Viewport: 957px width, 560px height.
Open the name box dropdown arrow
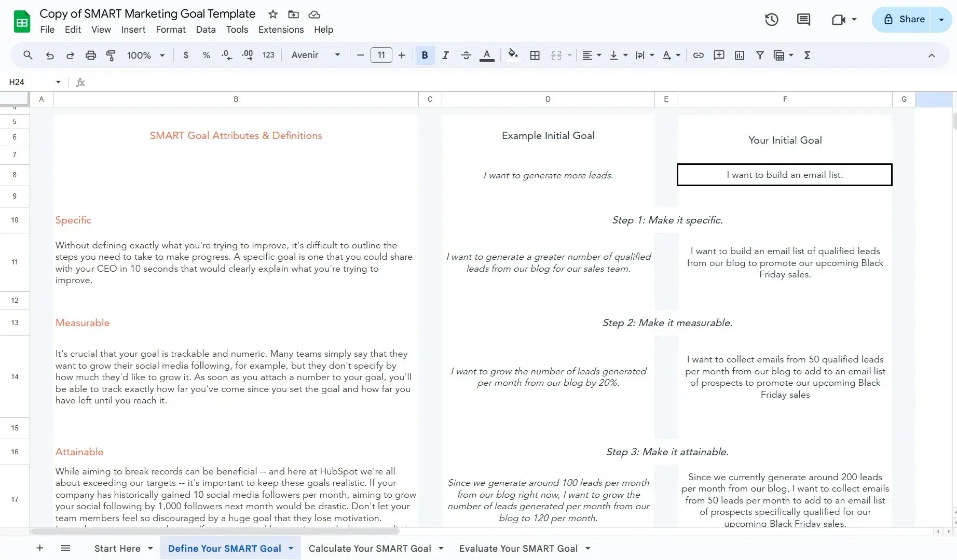58,82
